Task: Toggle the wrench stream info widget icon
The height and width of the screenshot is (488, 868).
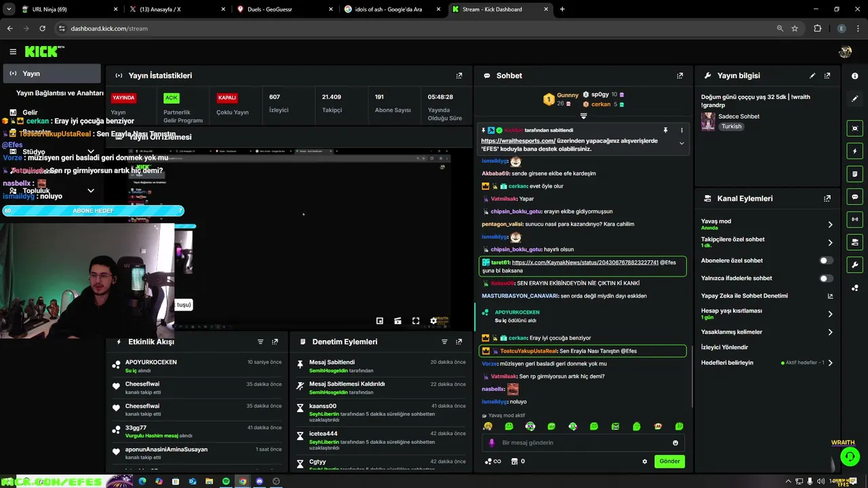Action: coord(854,265)
